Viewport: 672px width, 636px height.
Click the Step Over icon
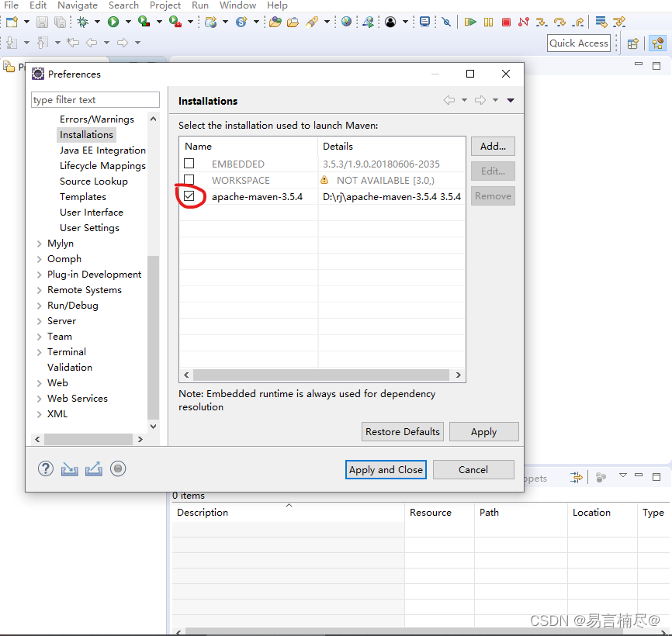559,22
